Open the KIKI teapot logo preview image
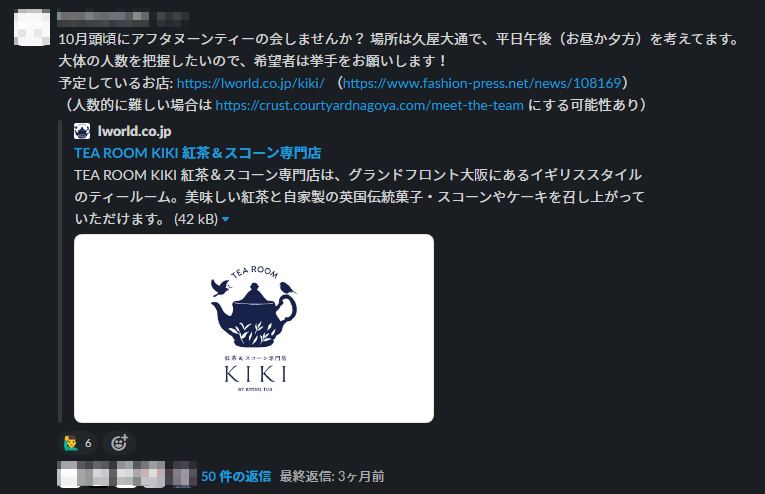Viewport: 765px width, 494px height. (x=254, y=328)
